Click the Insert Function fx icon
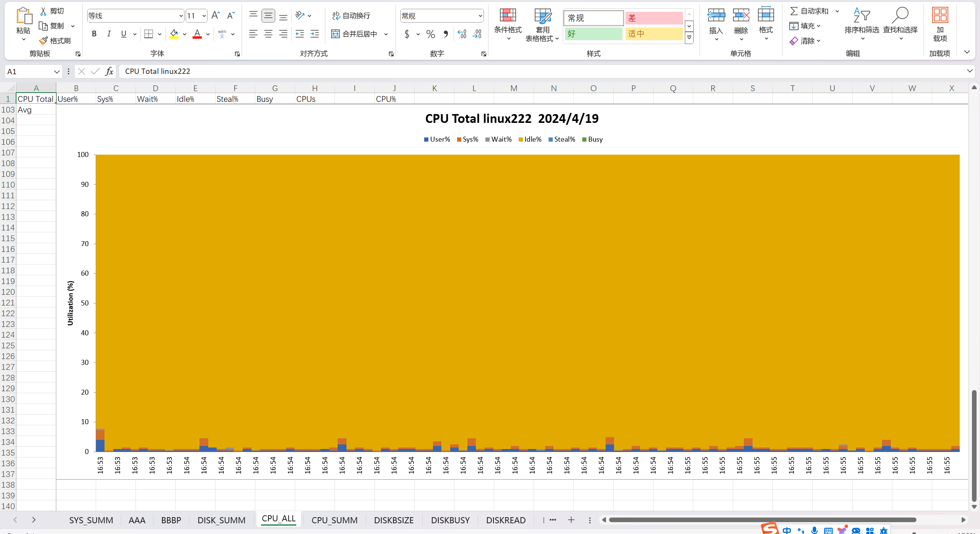980x534 pixels. (x=109, y=71)
